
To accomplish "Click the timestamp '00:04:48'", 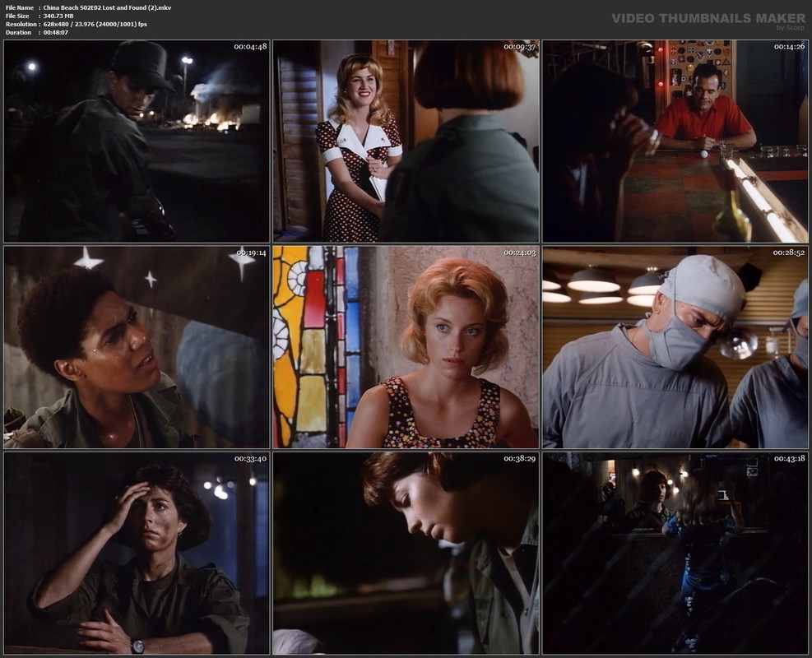I will click(250, 47).
